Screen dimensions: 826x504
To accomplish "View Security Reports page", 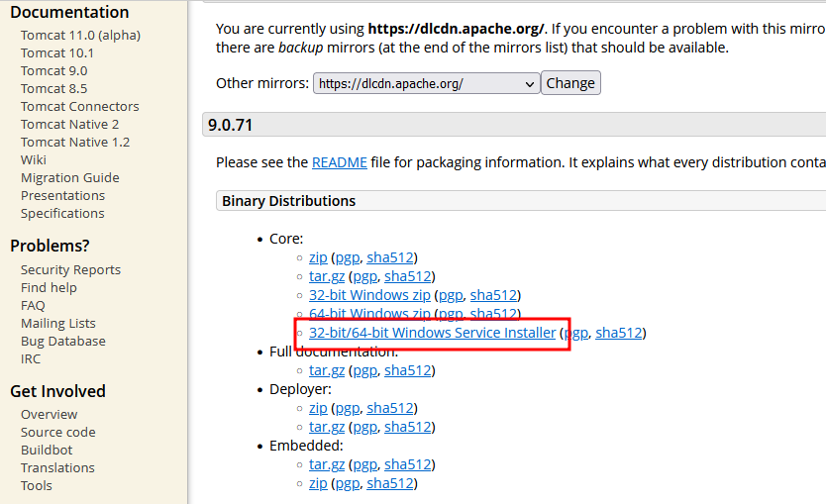I will coord(70,270).
